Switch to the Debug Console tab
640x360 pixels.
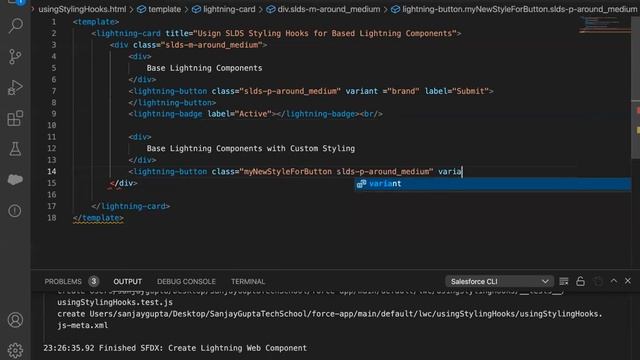[x=186, y=282]
